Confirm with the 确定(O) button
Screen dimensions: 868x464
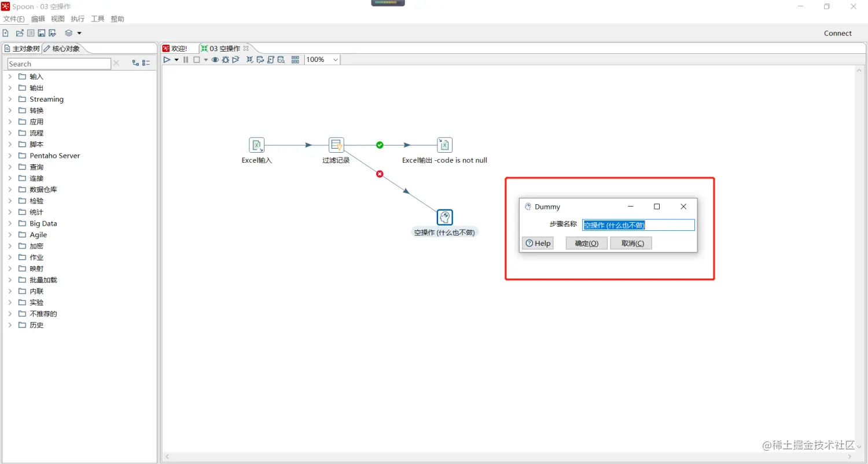pos(587,244)
